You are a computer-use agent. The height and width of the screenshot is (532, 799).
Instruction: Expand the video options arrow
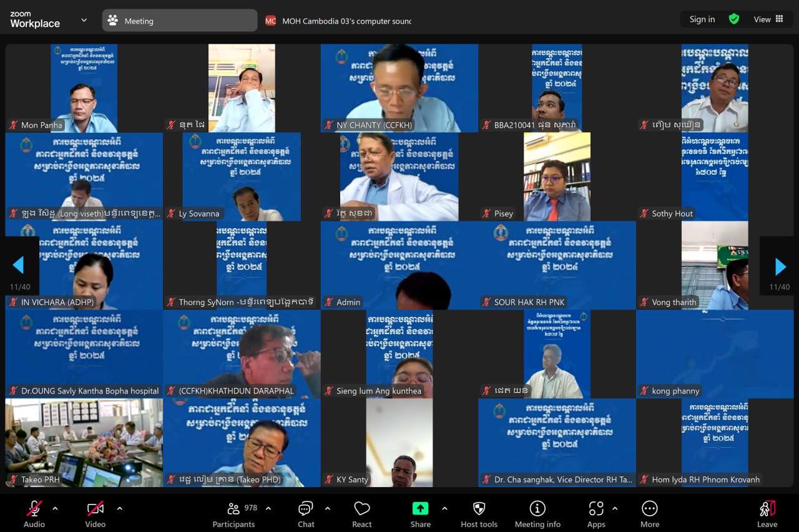[120, 508]
